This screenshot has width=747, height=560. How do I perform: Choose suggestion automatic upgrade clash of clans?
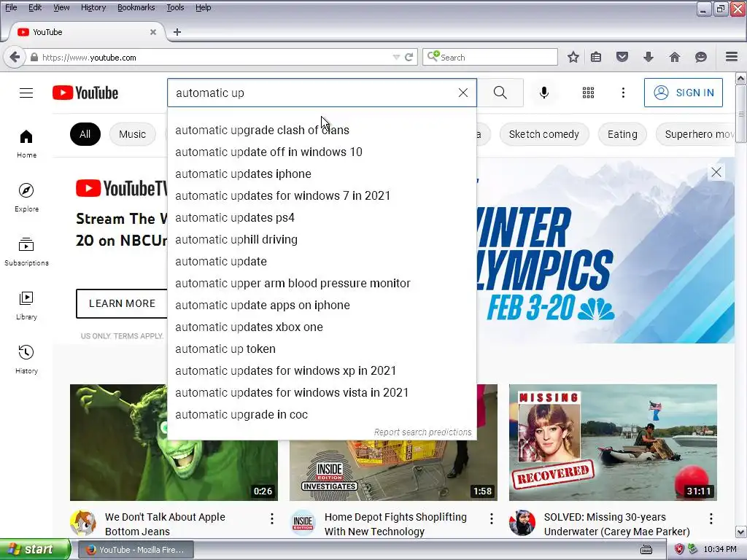coord(322,130)
